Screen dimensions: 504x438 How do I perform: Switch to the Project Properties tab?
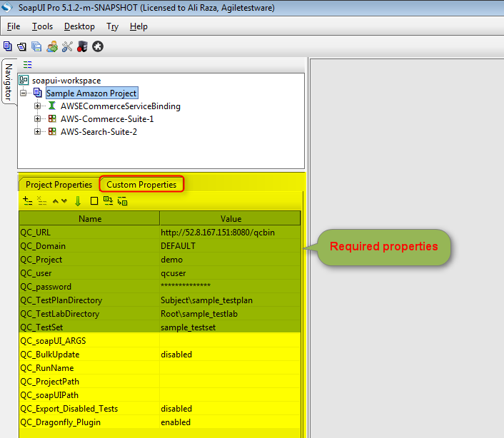59,184
